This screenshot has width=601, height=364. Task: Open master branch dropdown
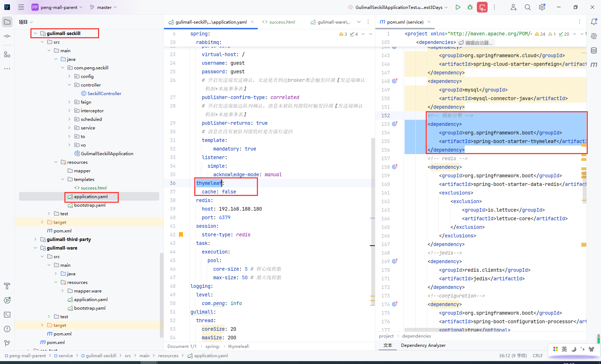click(x=103, y=7)
